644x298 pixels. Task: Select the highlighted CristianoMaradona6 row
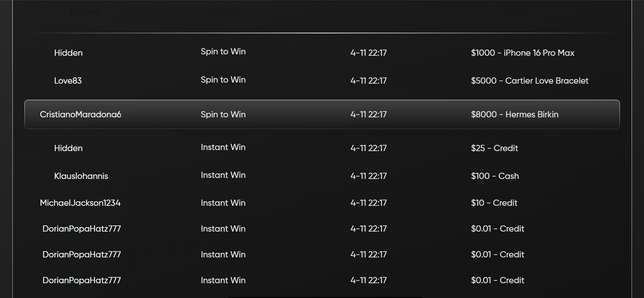pyautogui.click(x=322, y=114)
